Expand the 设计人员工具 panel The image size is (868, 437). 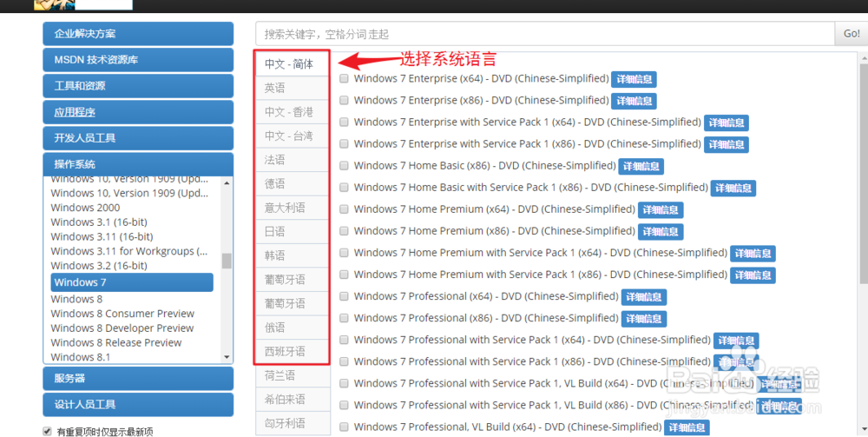[138, 404]
